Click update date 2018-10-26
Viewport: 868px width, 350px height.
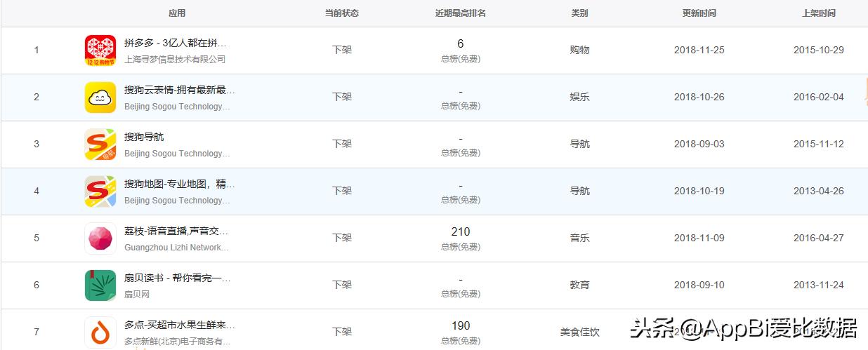(x=699, y=97)
